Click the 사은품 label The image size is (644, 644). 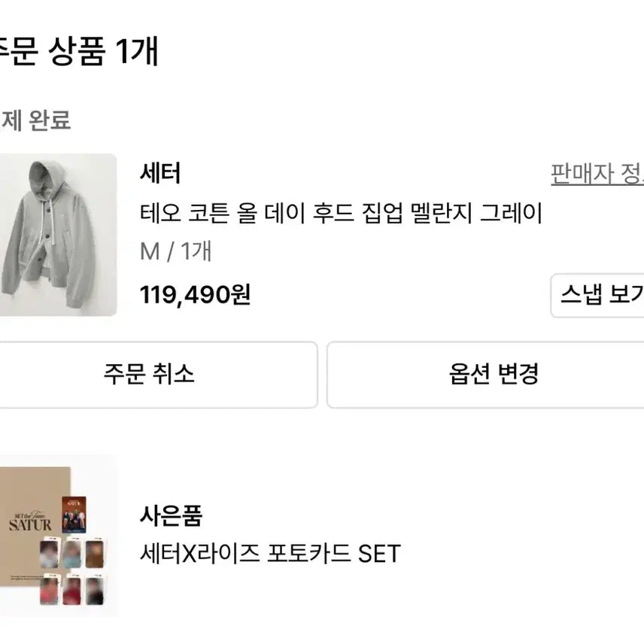171,516
